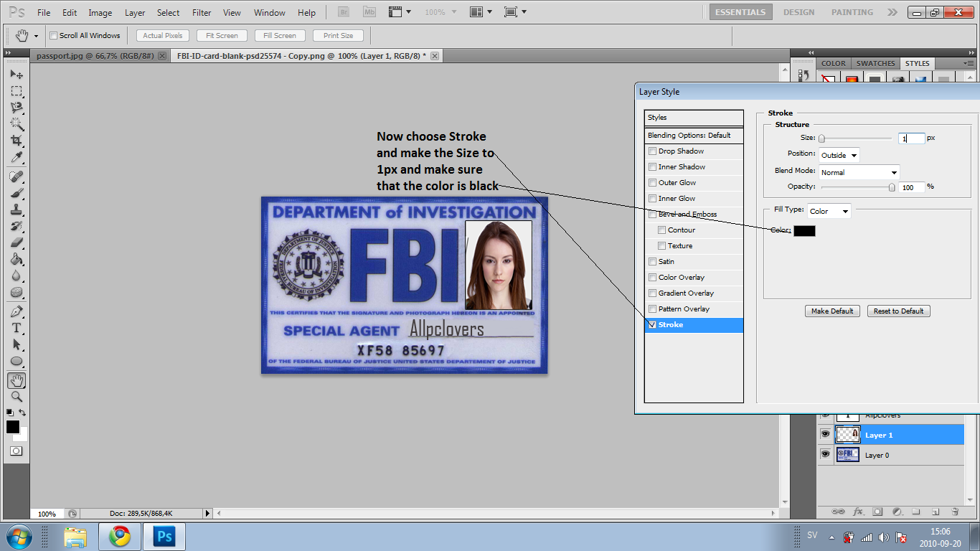Switch to the Design workspace
This screenshot has width=980, height=551.
pos(798,12)
